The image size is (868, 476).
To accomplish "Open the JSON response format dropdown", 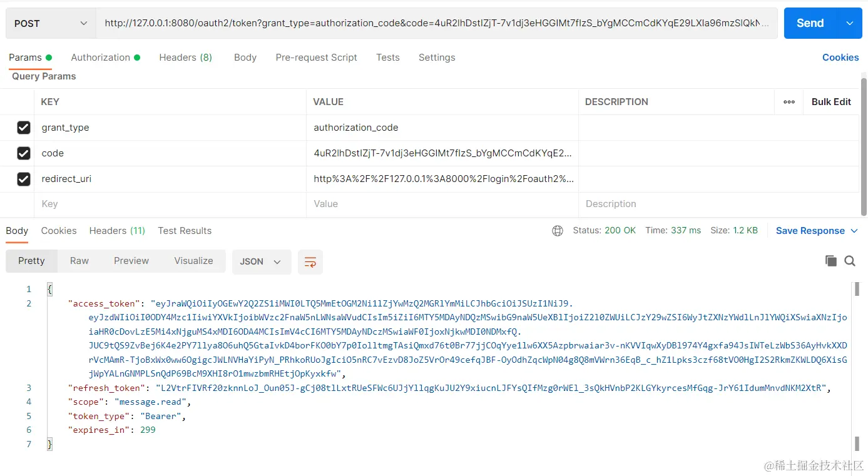I will point(261,262).
